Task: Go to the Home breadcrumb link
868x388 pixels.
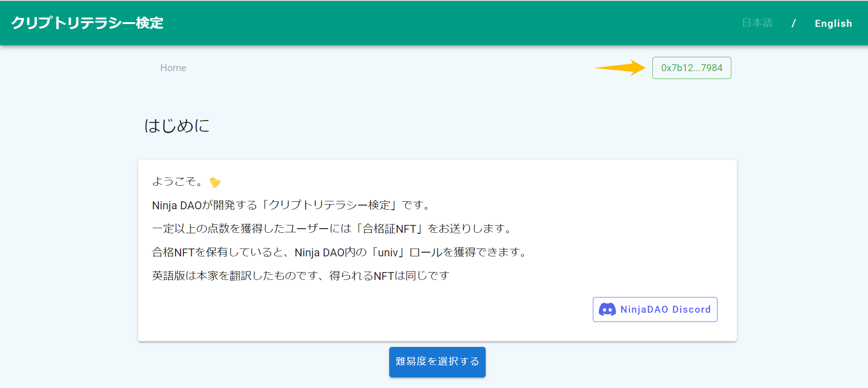Action: coord(173,68)
